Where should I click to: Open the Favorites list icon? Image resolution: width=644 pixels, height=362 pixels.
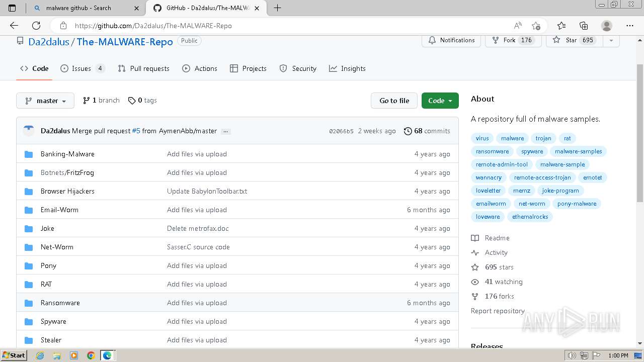[x=561, y=26]
